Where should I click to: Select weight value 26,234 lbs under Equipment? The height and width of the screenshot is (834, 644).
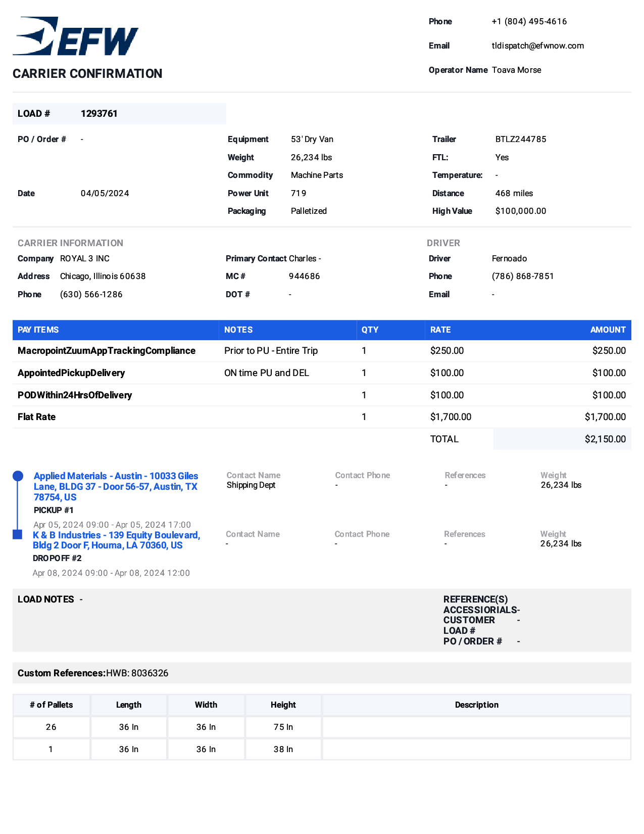click(311, 157)
